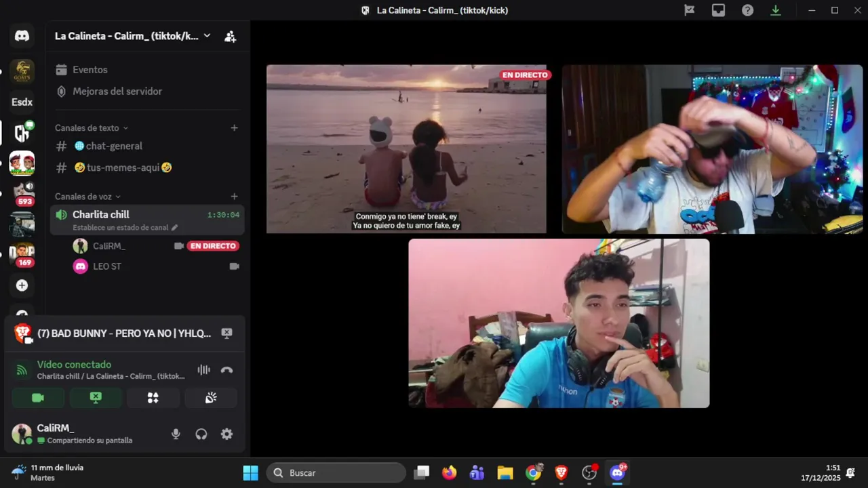Open the activities button
868x488 pixels.
tap(153, 398)
